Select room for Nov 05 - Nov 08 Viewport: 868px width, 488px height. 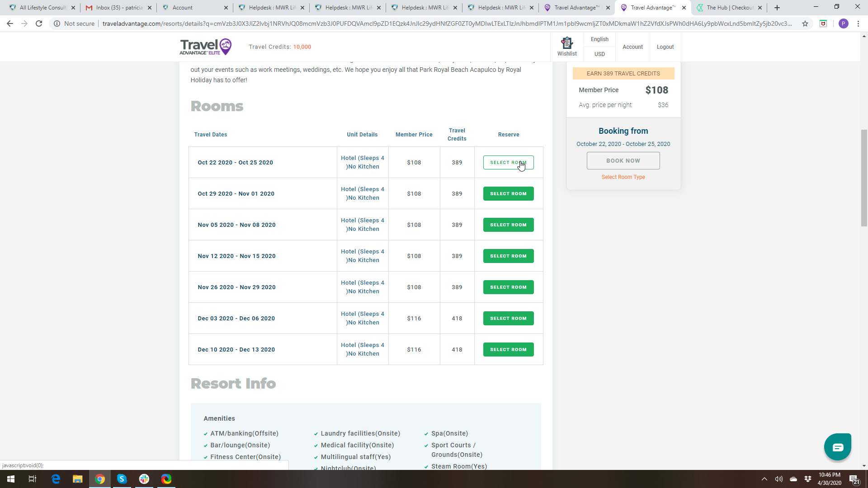coord(508,225)
